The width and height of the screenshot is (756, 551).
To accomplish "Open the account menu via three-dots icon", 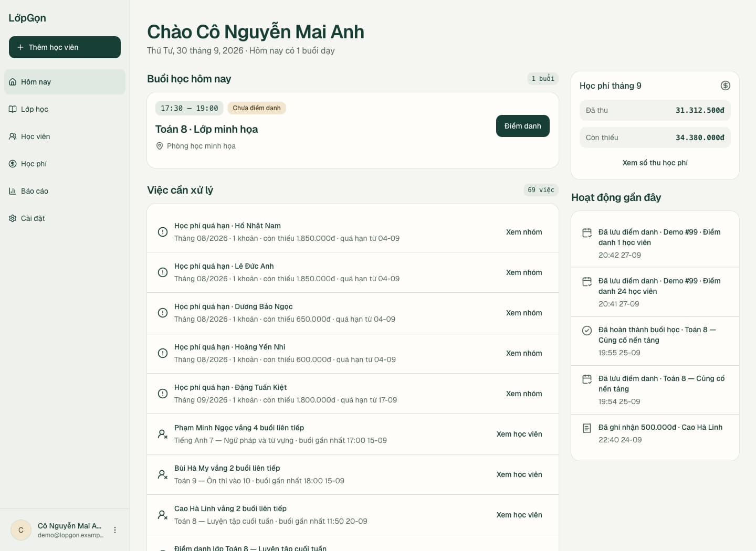I will point(115,530).
